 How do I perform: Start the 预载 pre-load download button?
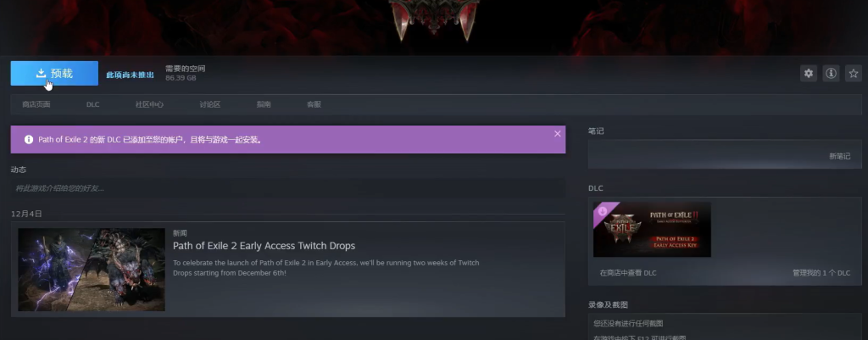(54, 73)
